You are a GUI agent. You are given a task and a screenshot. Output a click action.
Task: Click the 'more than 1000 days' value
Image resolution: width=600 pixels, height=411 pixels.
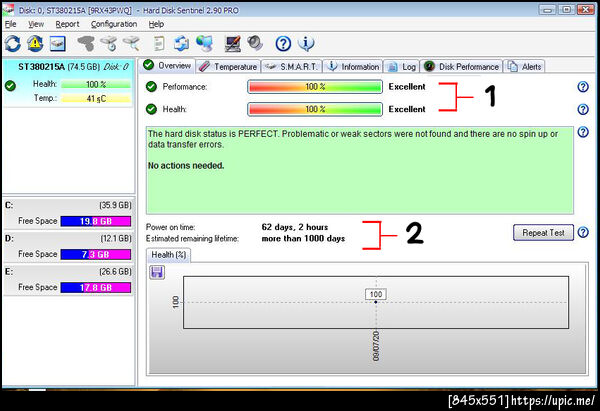[303, 238]
